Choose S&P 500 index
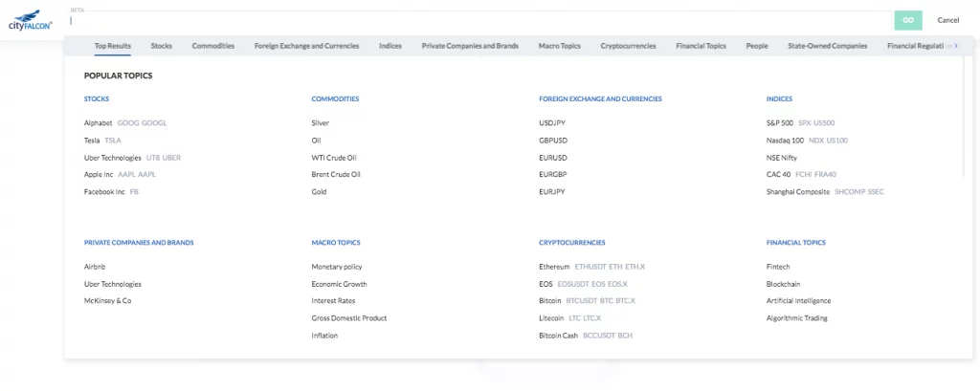This screenshot has height=391, width=980. pos(801,123)
